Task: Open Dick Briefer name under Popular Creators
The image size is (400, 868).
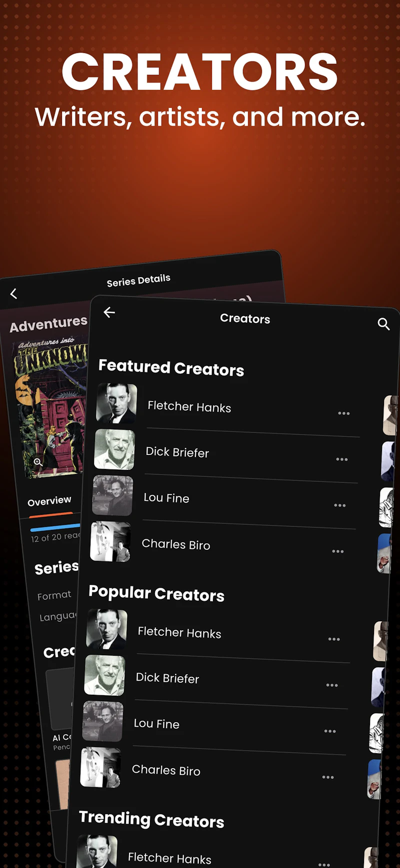Action: (167, 678)
